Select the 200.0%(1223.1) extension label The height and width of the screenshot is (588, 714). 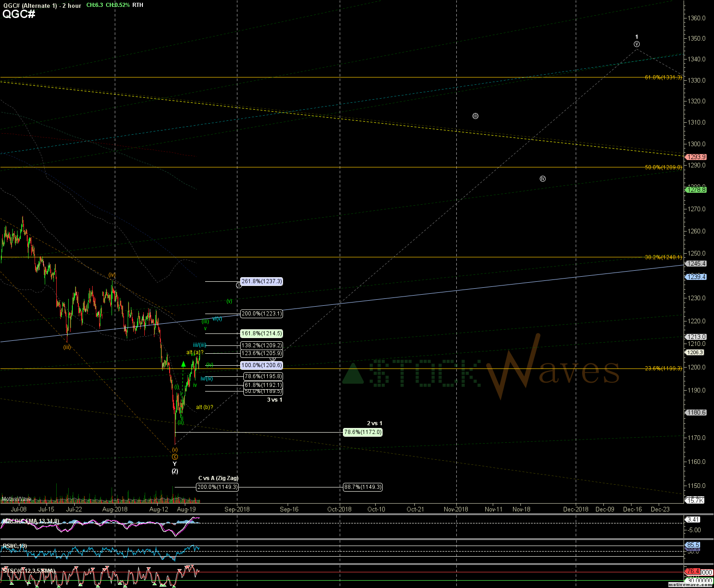coord(261,314)
